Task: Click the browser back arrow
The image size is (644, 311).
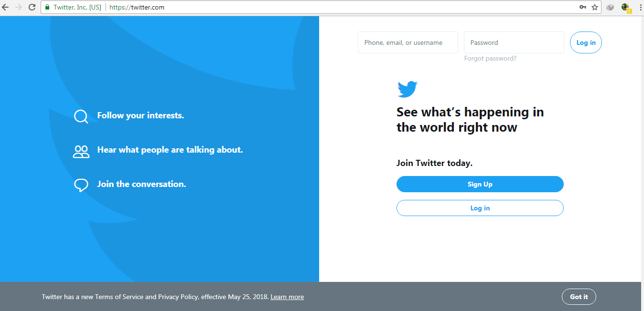Action: click(6, 7)
